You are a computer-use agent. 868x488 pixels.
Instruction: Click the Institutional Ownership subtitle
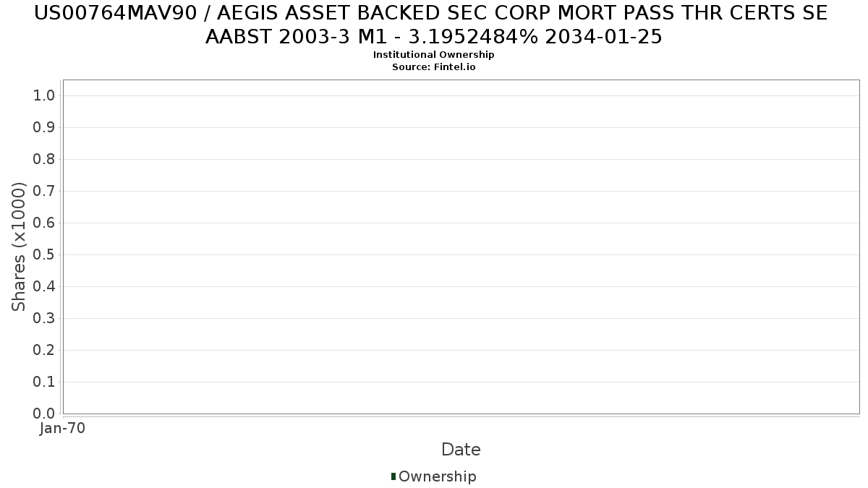pyautogui.click(x=434, y=55)
